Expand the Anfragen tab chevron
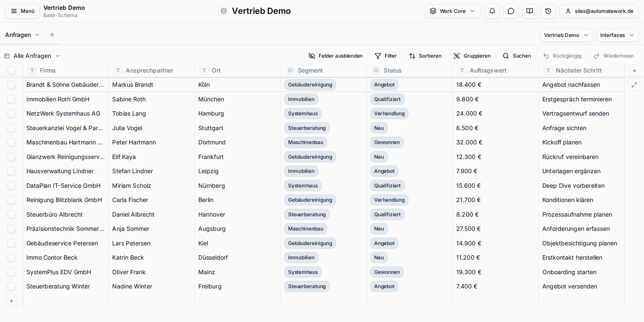Viewport: 644px width, 322px height. (37, 35)
